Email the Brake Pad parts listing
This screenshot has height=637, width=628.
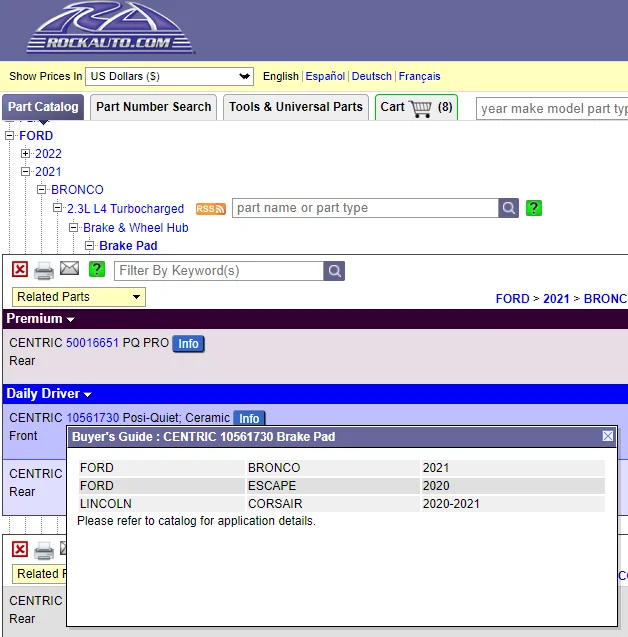pos(69,268)
